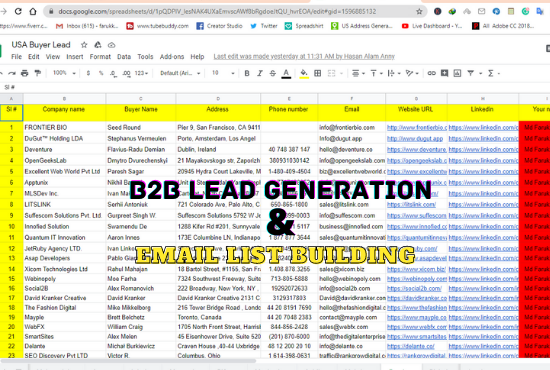Open more number formats 123 dropdown

(141, 73)
